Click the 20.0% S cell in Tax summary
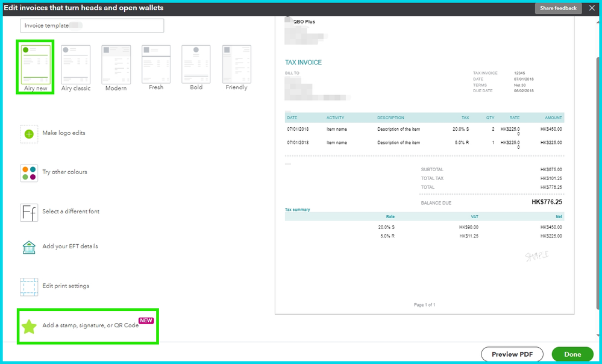This screenshot has width=602, height=364. click(386, 227)
